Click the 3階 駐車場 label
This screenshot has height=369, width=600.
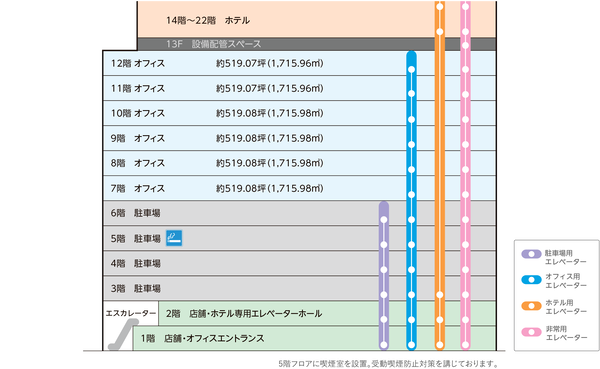[135, 288]
